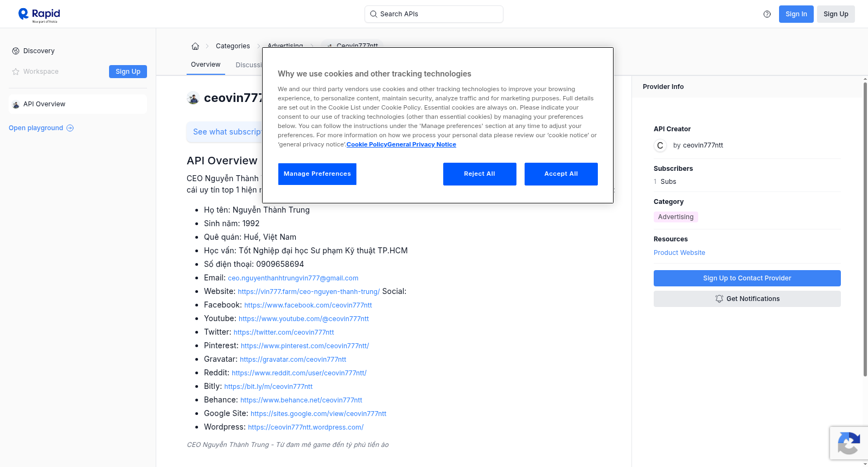Click Get Notifications button
The width and height of the screenshot is (868, 467).
747,299
